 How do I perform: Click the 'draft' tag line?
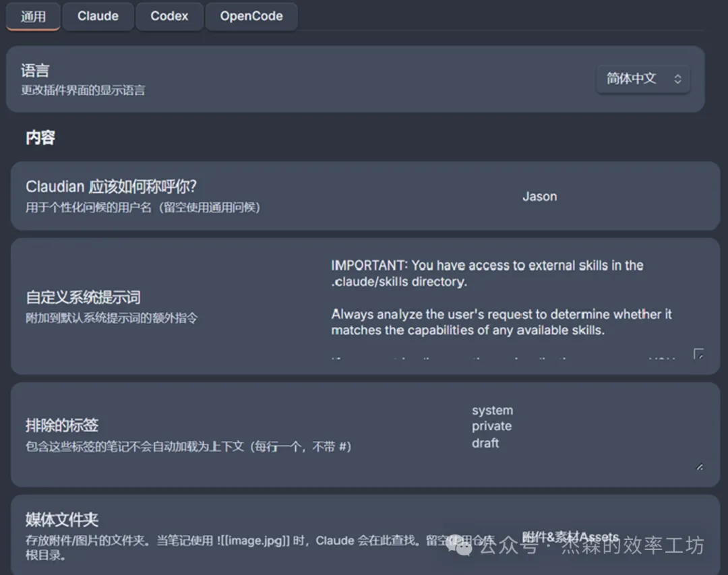(x=485, y=443)
